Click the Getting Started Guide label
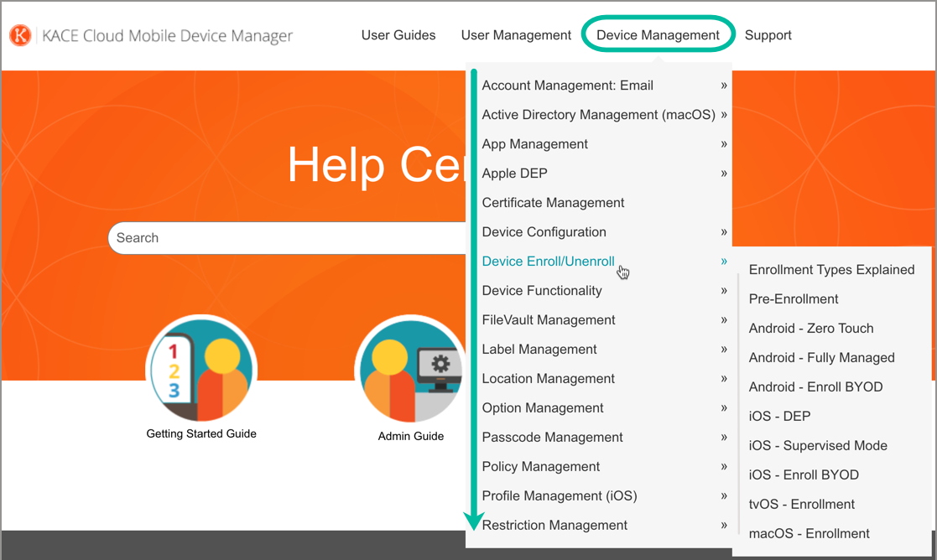The image size is (937, 560). click(x=201, y=434)
